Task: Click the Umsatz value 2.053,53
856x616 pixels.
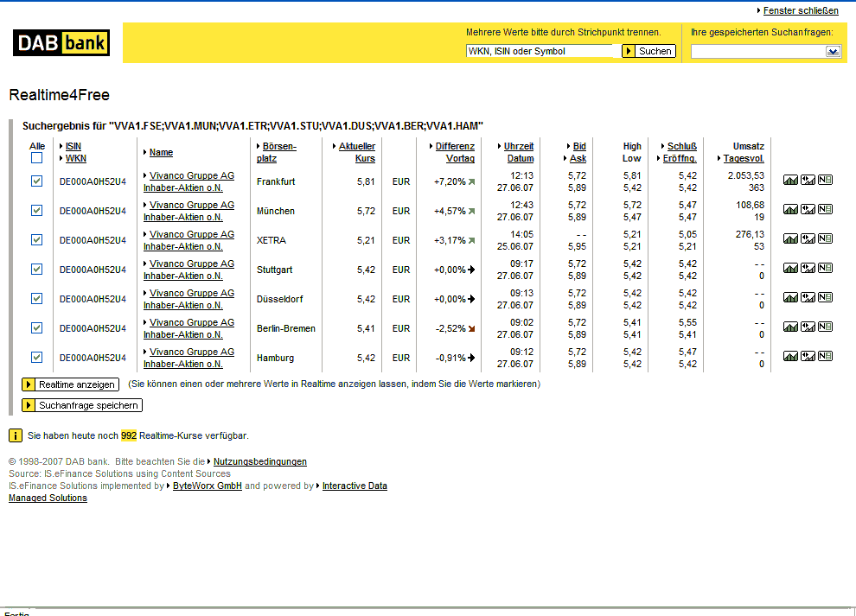Action: (x=745, y=175)
